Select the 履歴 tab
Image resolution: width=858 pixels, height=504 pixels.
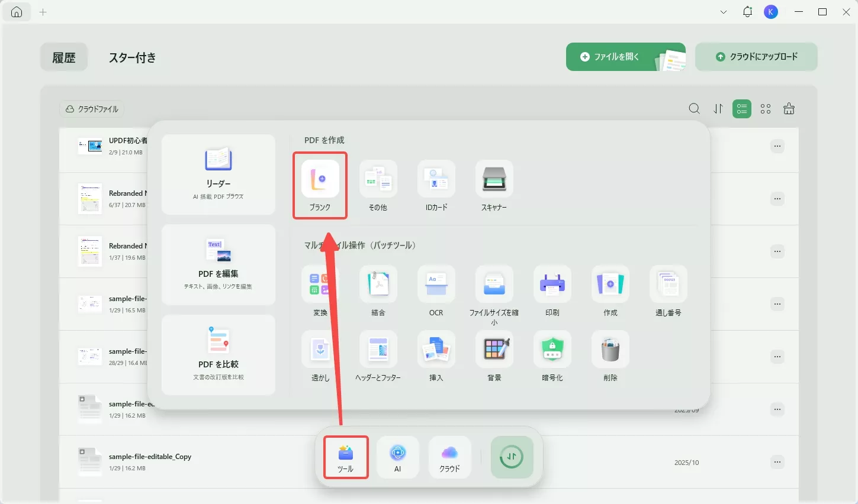coord(63,57)
